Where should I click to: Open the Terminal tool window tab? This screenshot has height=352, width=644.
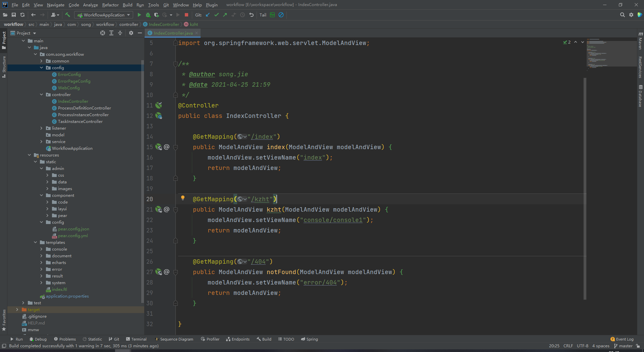click(x=136, y=339)
